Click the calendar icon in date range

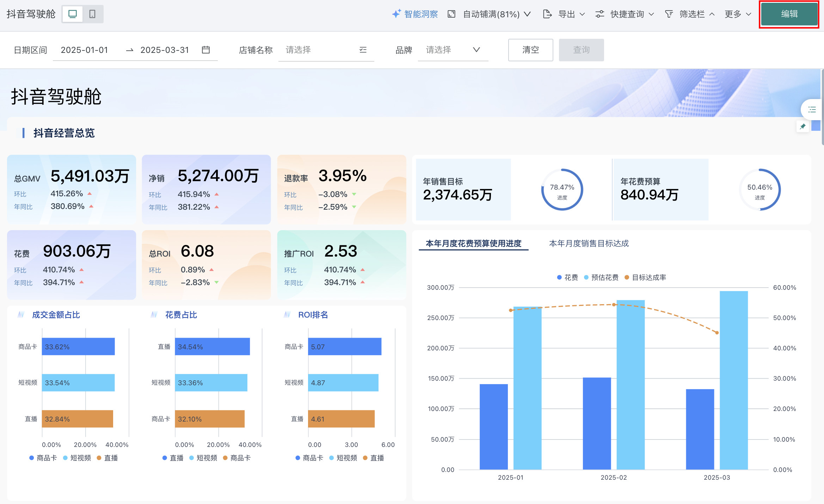[x=206, y=50]
